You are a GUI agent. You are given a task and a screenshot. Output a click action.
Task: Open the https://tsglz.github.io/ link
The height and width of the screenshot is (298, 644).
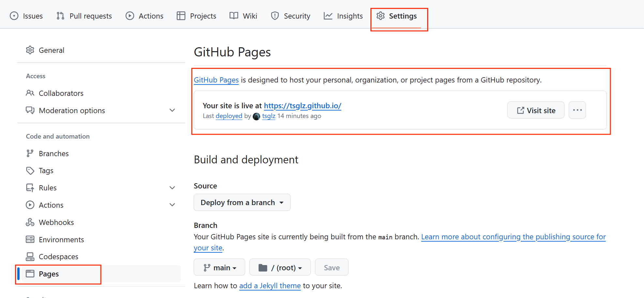(302, 106)
